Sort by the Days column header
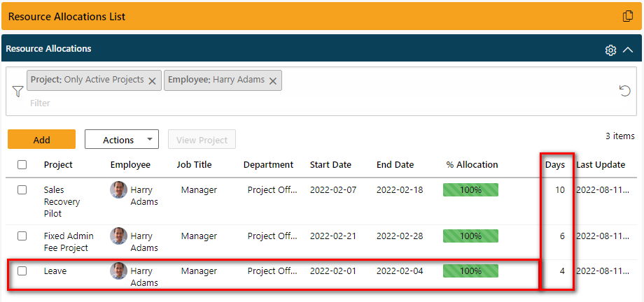The height and width of the screenshot is (302, 644). coord(555,165)
